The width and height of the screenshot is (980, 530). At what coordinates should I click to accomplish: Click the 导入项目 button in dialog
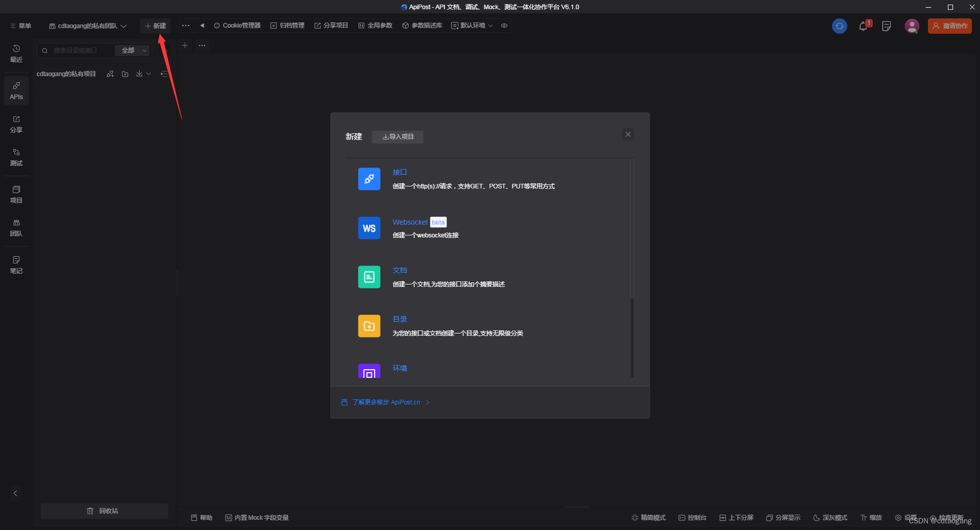click(398, 137)
